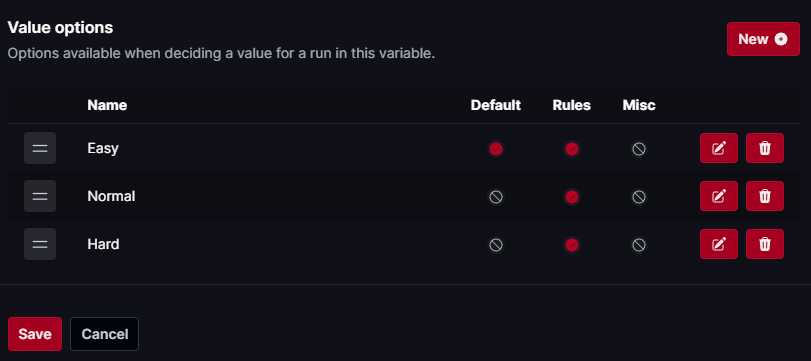Toggle Rules checkmark for Normal
Screen dimensions: 811x361
click(x=572, y=197)
